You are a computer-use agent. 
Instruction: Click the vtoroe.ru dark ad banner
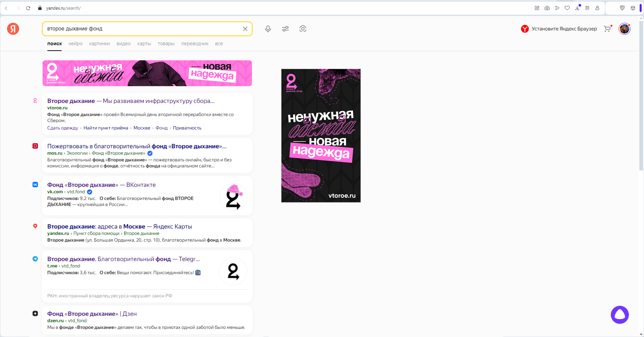[321, 135]
